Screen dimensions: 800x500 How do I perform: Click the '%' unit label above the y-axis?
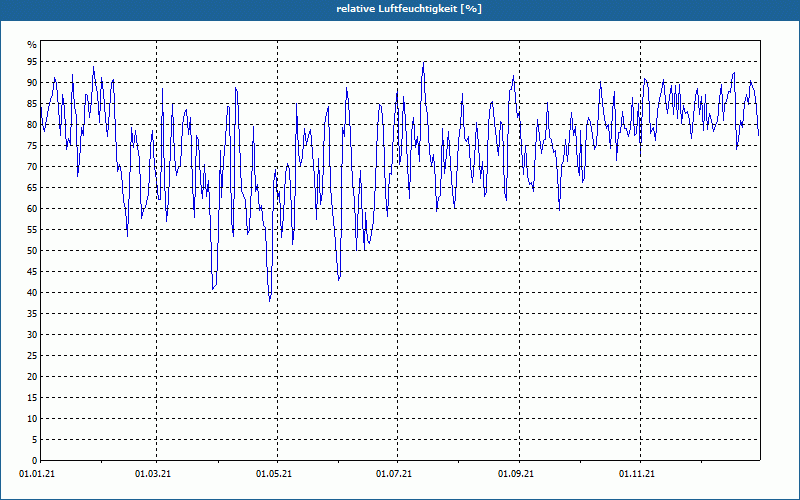[x=32, y=45]
